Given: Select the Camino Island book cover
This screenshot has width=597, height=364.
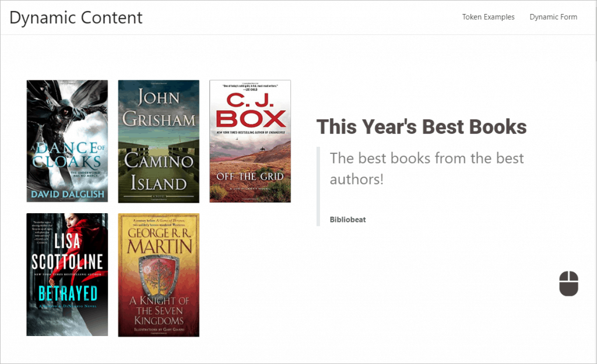Looking at the screenshot, I should pos(159,141).
